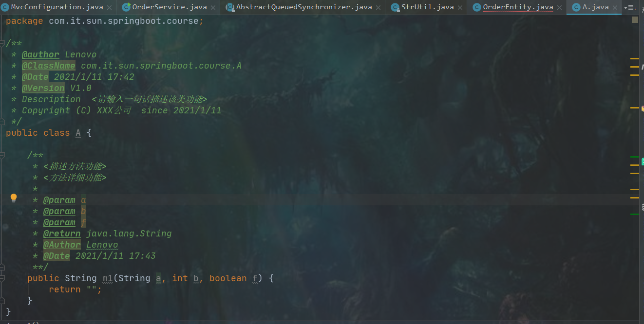Click the yellow lightbulb intention icon
644x324 pixels.
tap(14, 198)
